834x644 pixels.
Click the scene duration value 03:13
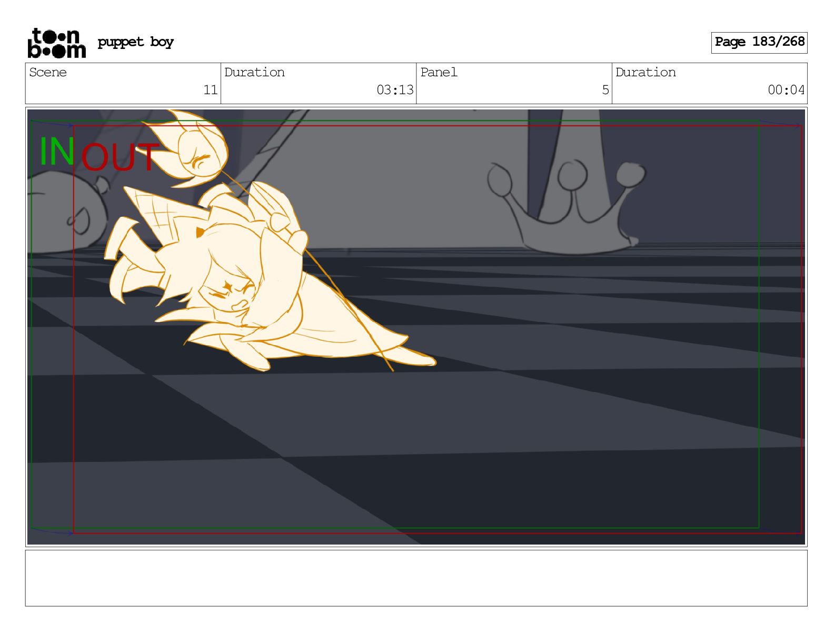pos(395,90)
